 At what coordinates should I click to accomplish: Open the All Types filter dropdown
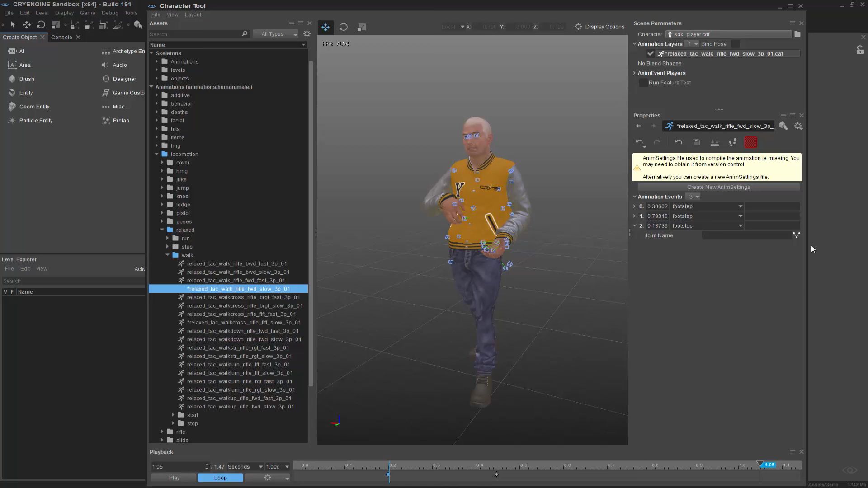pos(276,34)
